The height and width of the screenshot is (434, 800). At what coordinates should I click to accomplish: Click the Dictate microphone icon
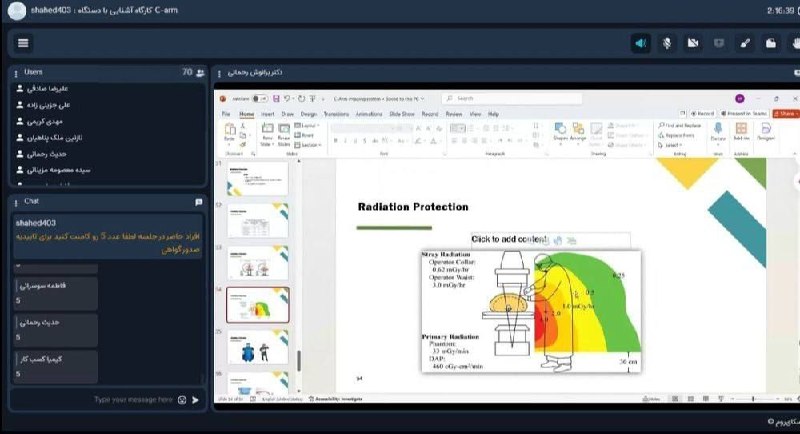[718, 130]
